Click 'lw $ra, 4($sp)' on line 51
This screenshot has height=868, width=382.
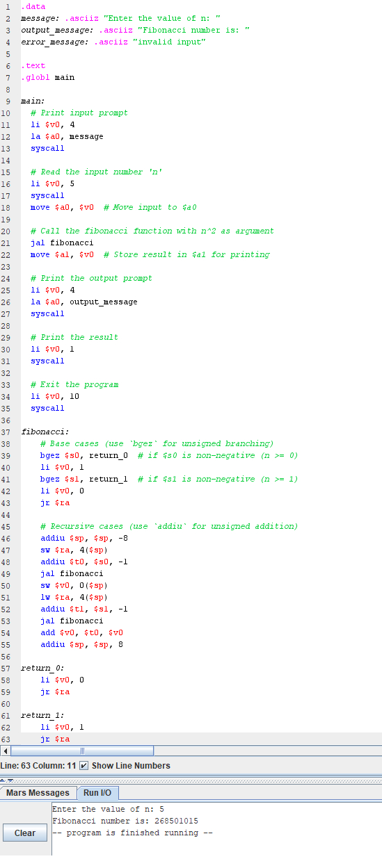click(x=74, y=597)
